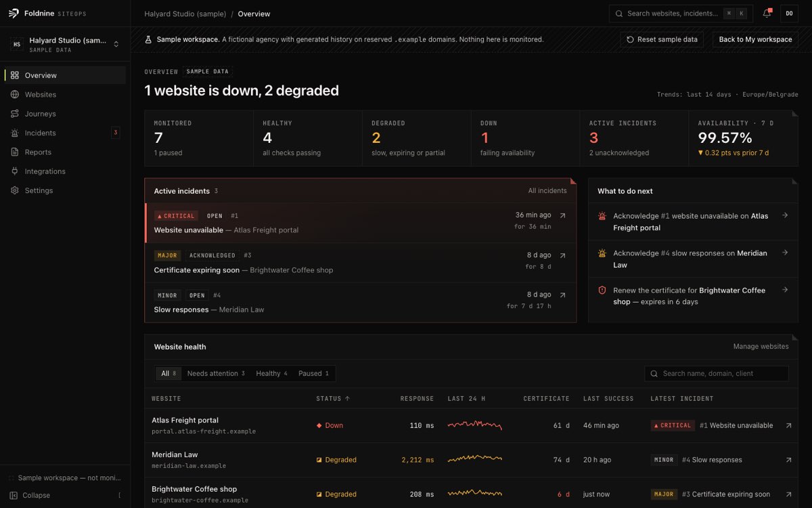Open the Manage websites link

[761, 347]
